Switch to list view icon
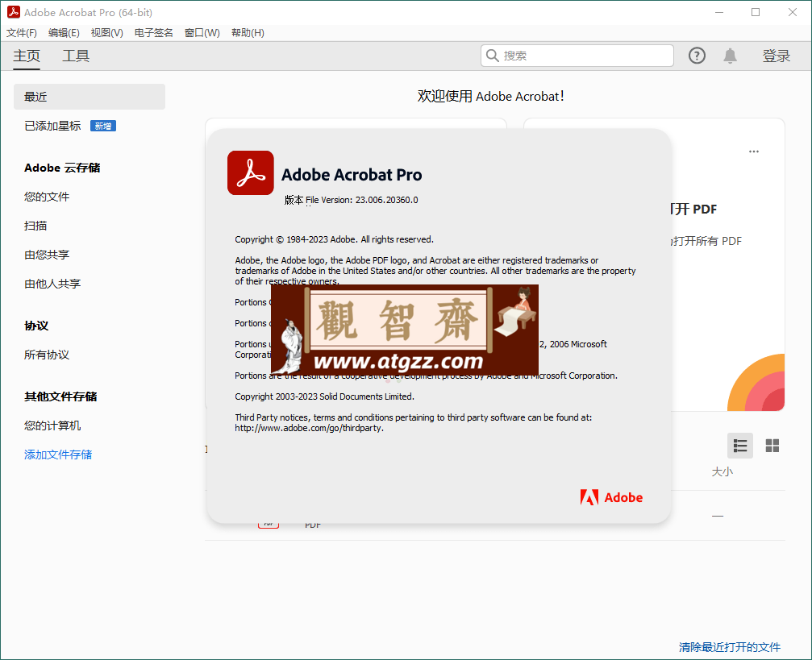Screen dimensions: 812x660 (x=740, y=446)
